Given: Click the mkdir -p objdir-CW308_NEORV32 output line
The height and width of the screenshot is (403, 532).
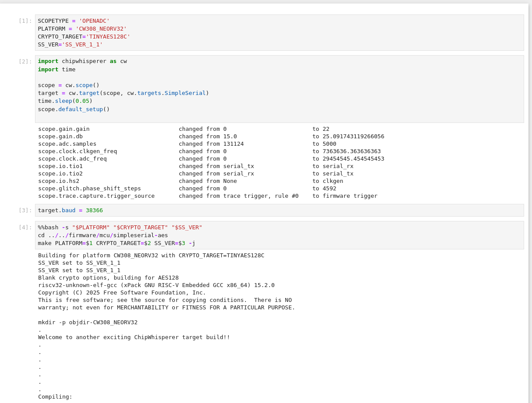Looking at the screenshot, I should tap(87, 322).
